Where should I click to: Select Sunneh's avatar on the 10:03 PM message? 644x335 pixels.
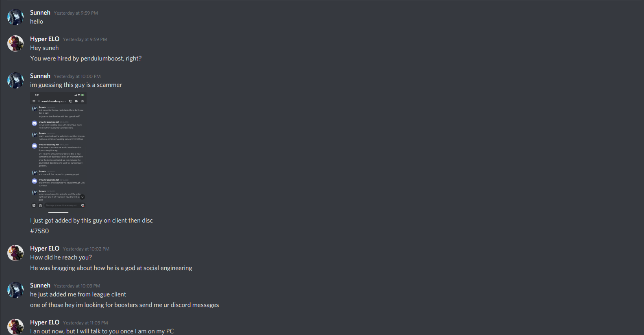coord(15,290)
